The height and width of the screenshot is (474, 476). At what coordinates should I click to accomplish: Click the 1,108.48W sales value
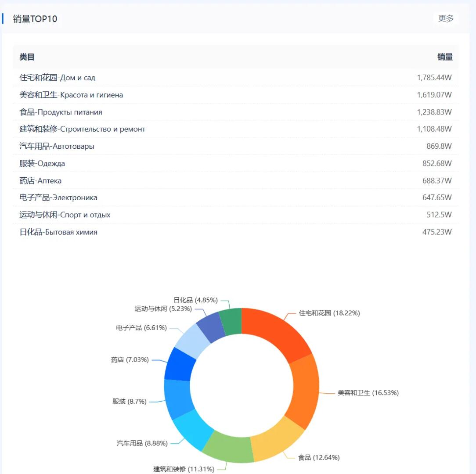point(434,129)
